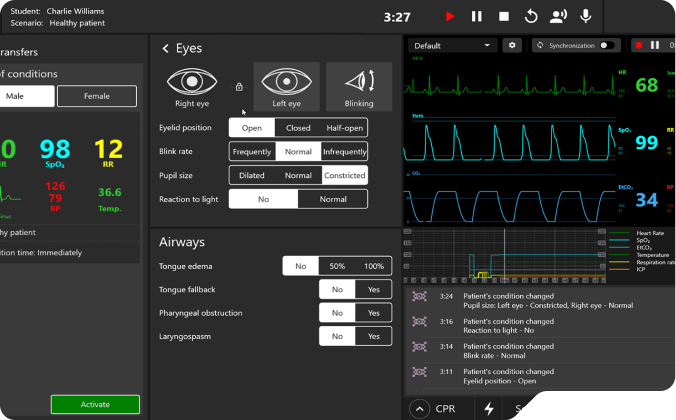Open the Default monitor layout dropdown
The width and height of the screenshot is (676, 420).
452,45
